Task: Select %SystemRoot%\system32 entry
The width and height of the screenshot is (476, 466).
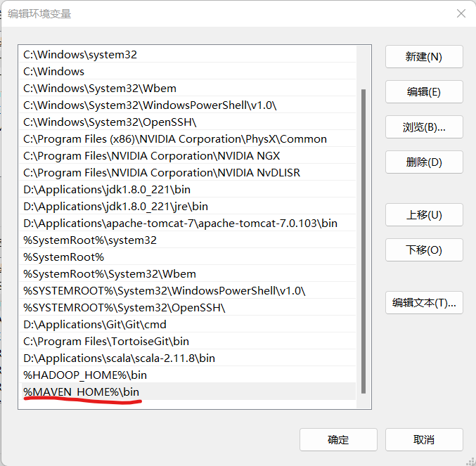Action: [188, 240]
